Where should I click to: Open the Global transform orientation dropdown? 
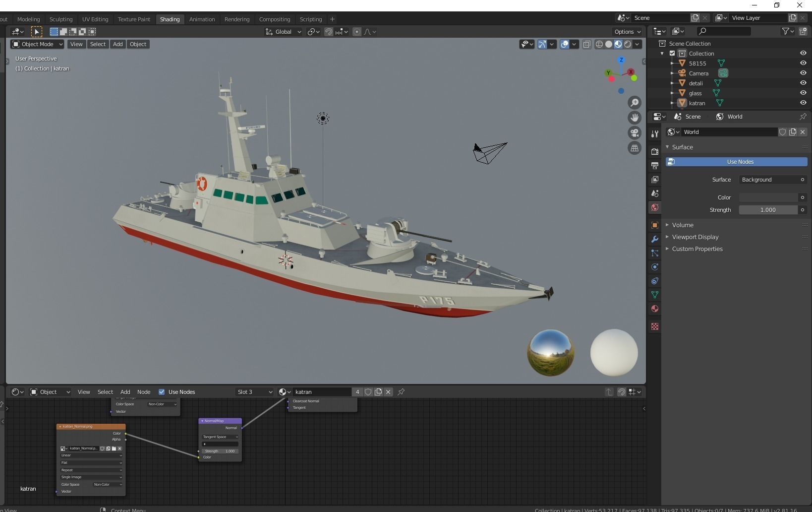pos(283,32)
